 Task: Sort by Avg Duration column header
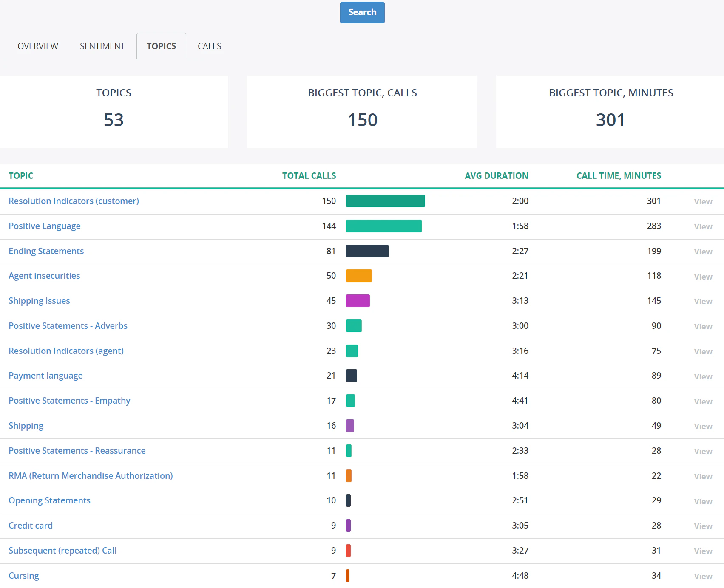tap(496, 176)
